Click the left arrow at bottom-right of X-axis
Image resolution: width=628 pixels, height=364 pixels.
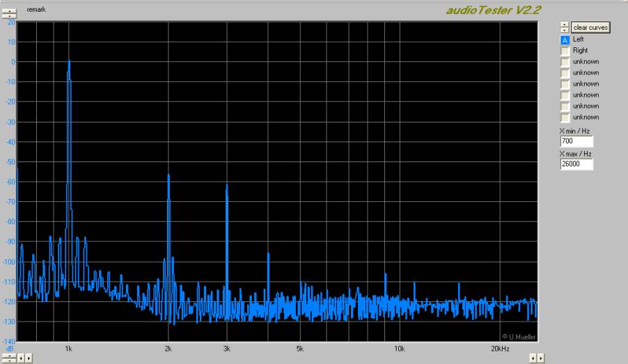tap(533, 358)
